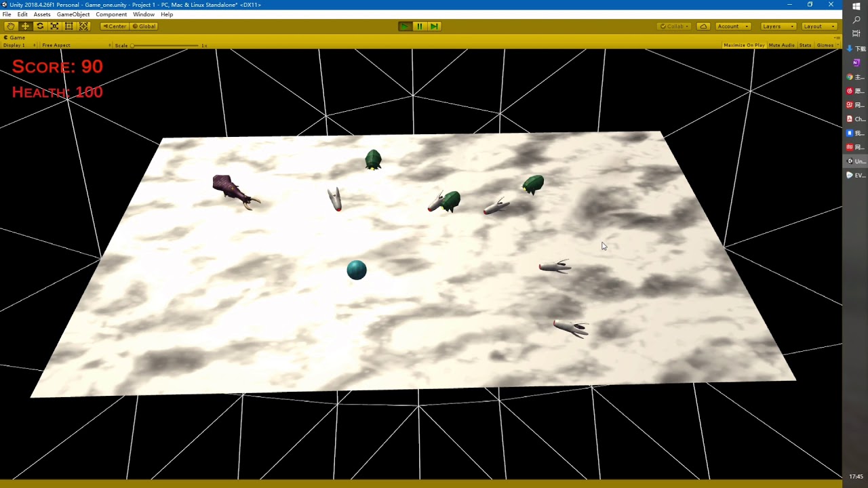Open the PDF reader labeled Ch...

click(x=856, y=119)
